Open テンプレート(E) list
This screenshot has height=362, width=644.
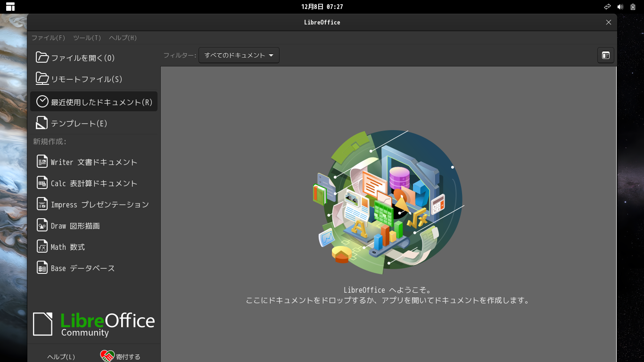(94, 123)
